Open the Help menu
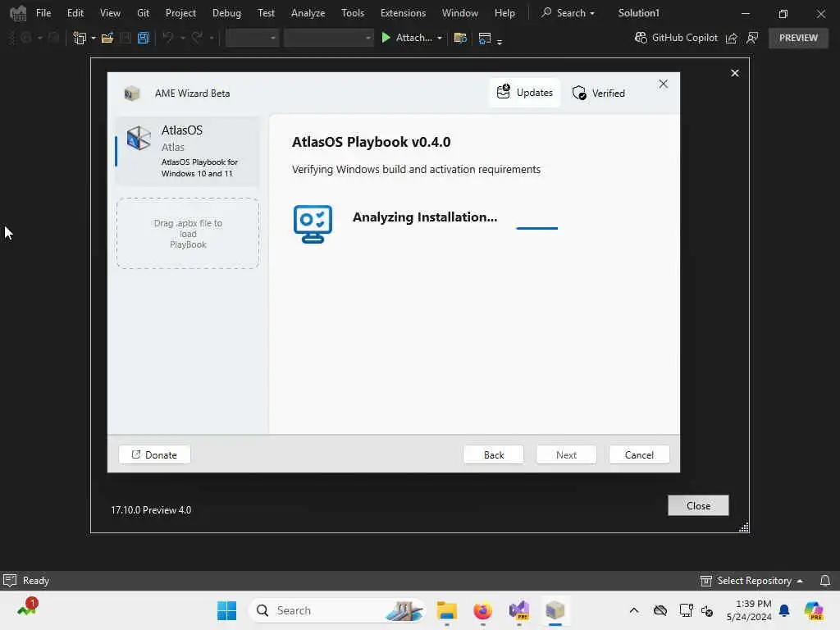 504,13
